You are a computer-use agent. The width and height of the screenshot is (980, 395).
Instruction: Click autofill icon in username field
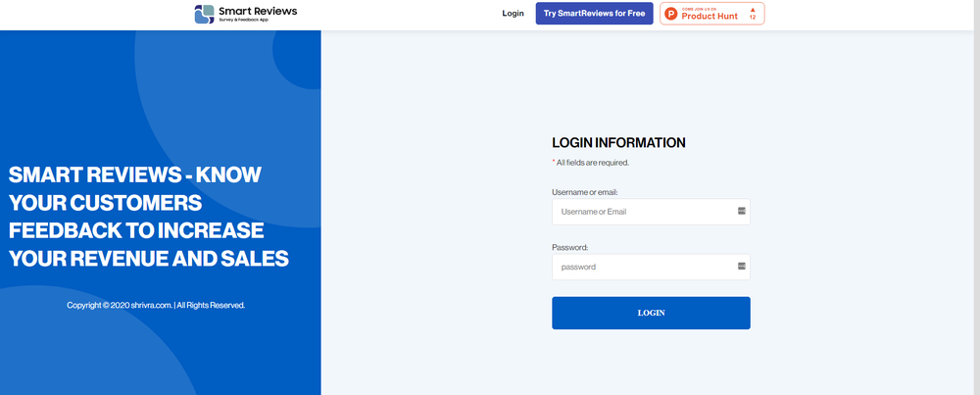click(741, 211)
